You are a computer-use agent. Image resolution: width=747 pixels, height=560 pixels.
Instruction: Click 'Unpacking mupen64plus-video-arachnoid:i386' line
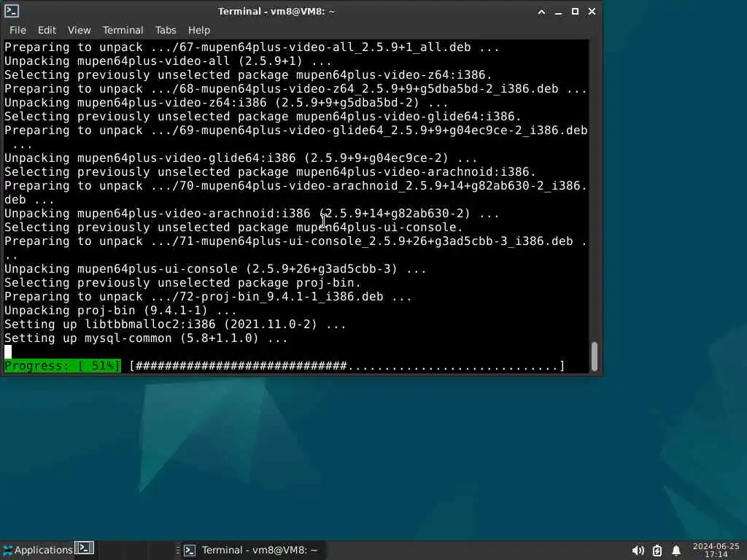(x=252, y=214)
